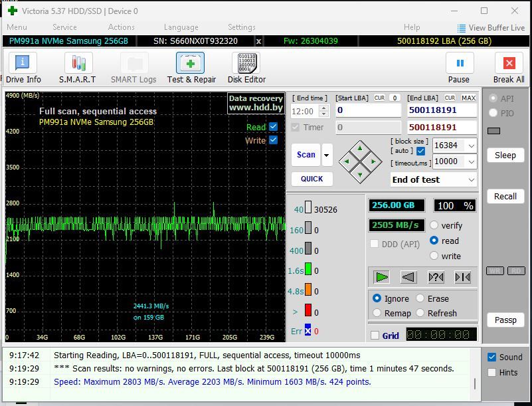Click the Start LBA input field
The width and height of the screenshot is (532, 406).
coord(368,110)
